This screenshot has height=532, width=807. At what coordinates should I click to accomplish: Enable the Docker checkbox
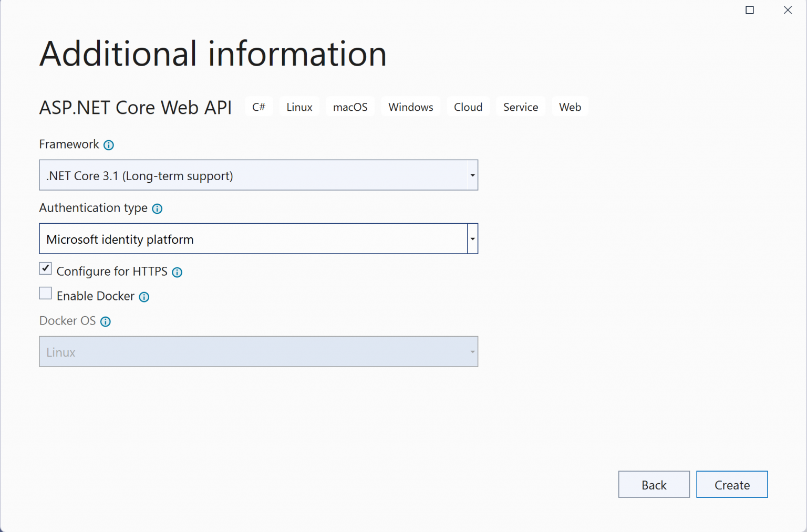[45, 293]
